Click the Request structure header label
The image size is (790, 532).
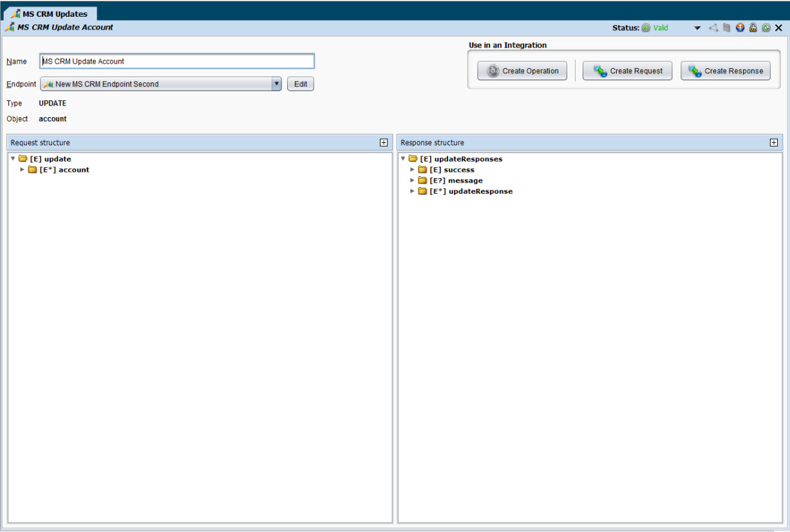tap(41, 143)
